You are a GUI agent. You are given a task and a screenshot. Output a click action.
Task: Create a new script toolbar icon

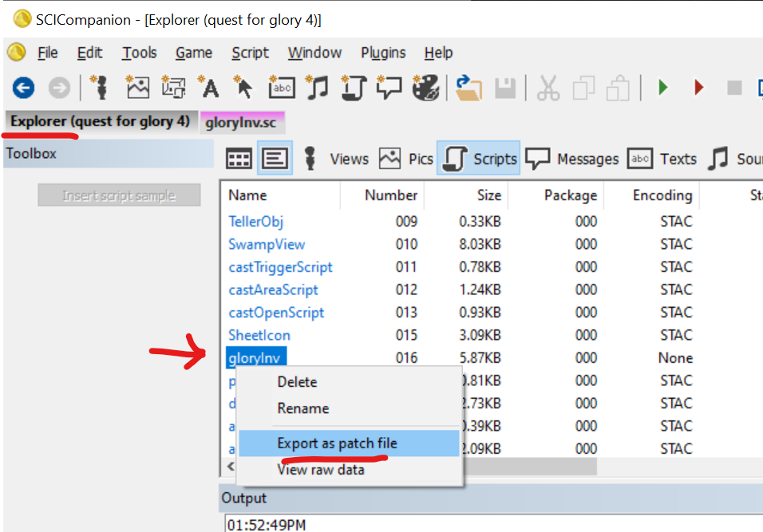pyautogui.click(x=354, y=88)
